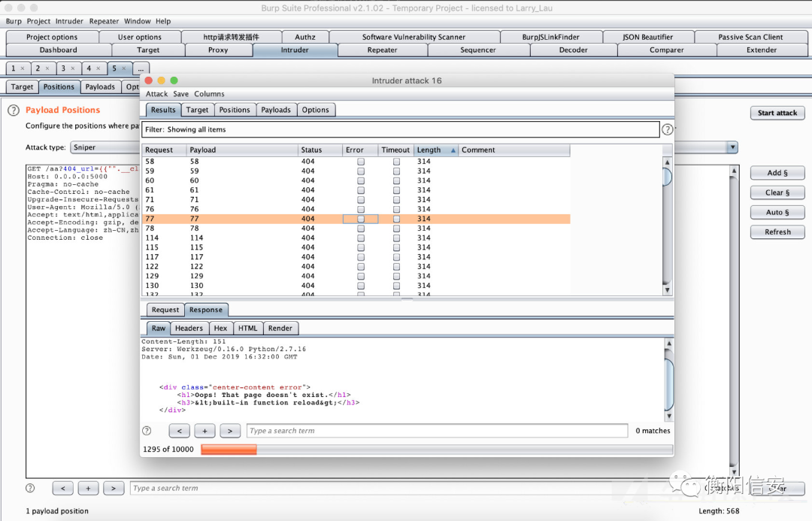Image resolution: width=812 pixels, height=521 pixels.
Task: Click the Add § button
Action: coord(777,173)
